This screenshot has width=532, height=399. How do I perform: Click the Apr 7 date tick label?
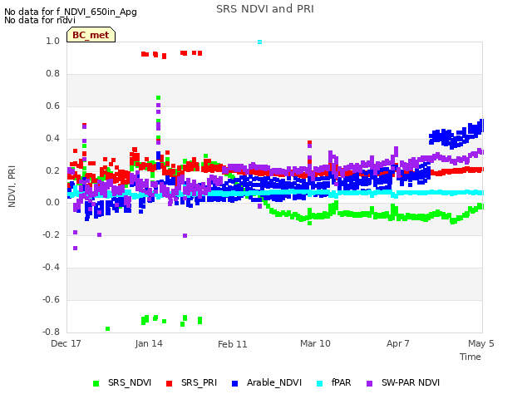point(398,343)
